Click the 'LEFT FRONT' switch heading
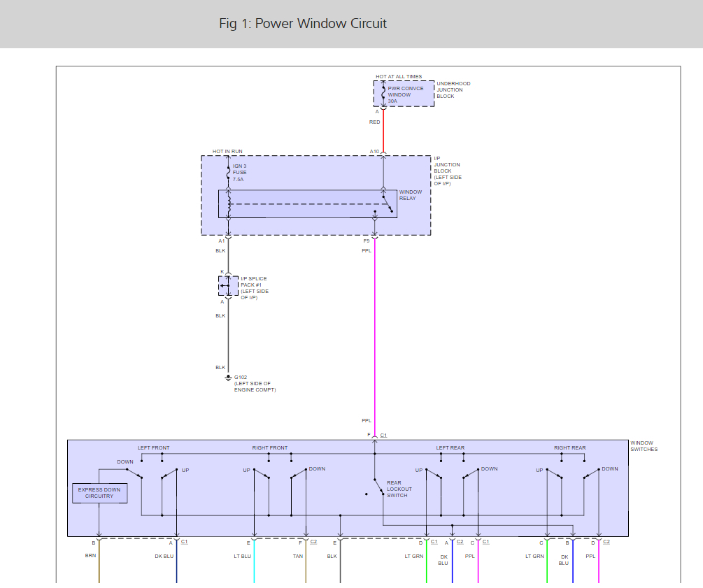Image resolution: width=703 pixels, height=588 pixels. [153, 447]
